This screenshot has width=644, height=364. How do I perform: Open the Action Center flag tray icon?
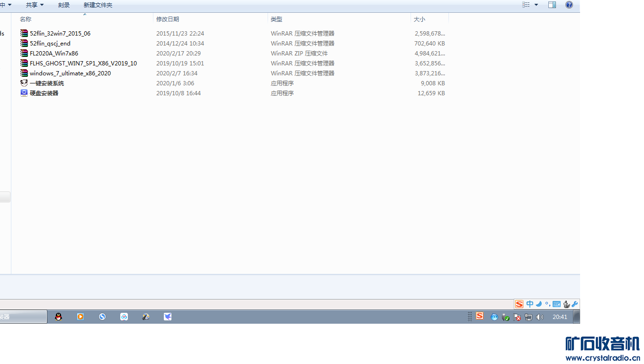coord(517,317)
